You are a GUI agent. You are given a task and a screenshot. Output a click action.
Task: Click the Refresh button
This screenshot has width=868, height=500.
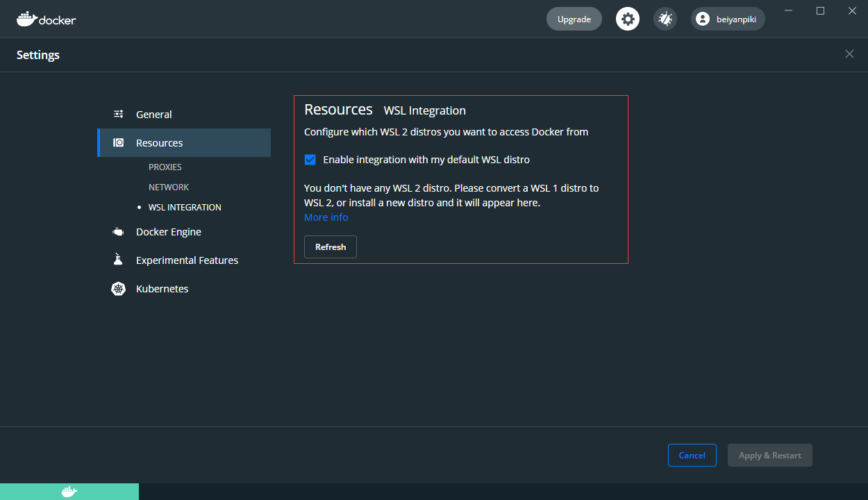tap(331, 247)
